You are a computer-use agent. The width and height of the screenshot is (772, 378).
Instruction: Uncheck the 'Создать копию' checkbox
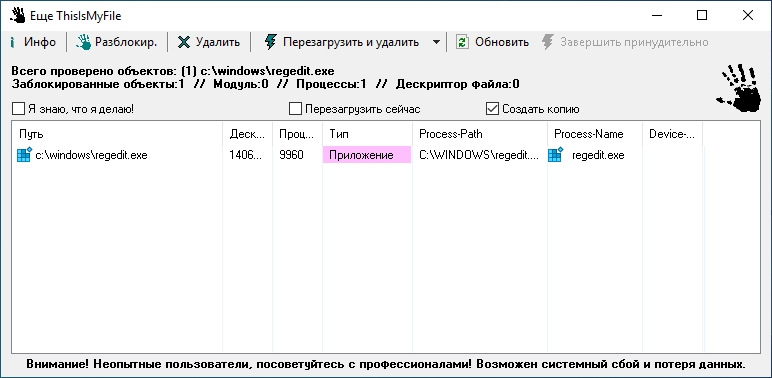pos(492,109)
